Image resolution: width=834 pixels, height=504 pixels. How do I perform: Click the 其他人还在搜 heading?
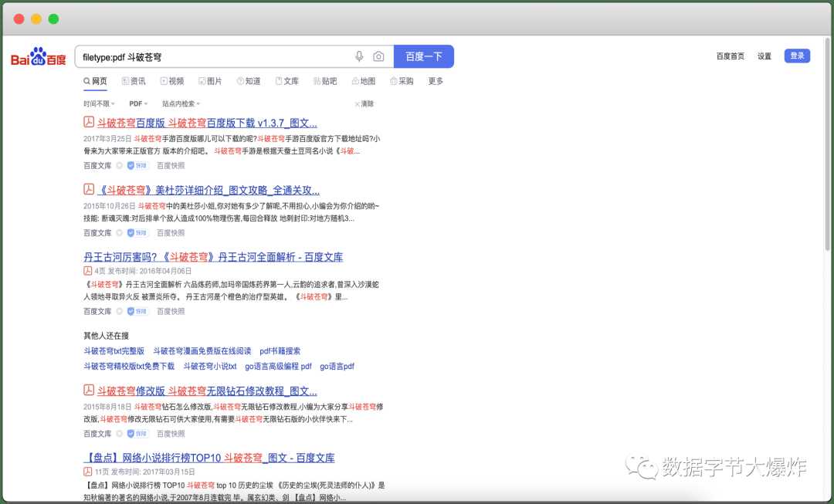click(x=106, y=336)
